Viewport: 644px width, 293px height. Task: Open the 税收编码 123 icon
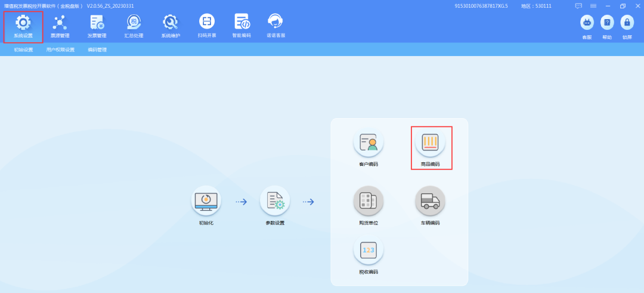click(369, 250)
